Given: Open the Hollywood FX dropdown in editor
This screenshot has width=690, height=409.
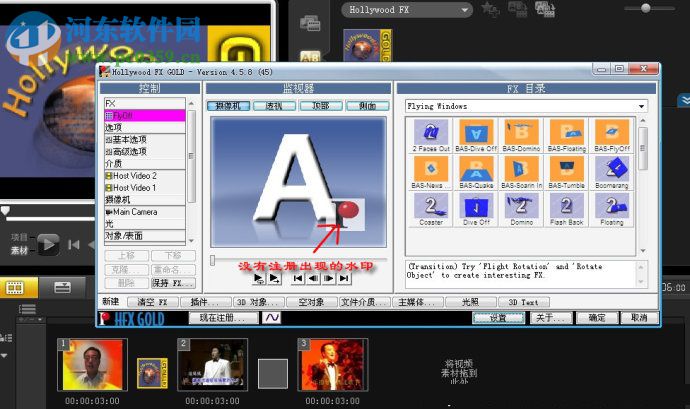Looking at the screenshot, I should (x=407, y=10).
